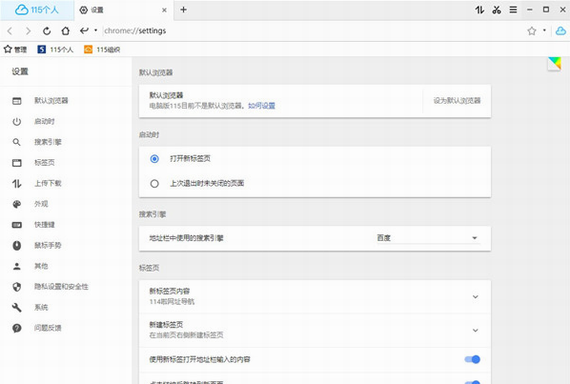Viewport: 570px width, 384px height.
Task: Click the scissors screenshot icon
Action: (496, 10)
